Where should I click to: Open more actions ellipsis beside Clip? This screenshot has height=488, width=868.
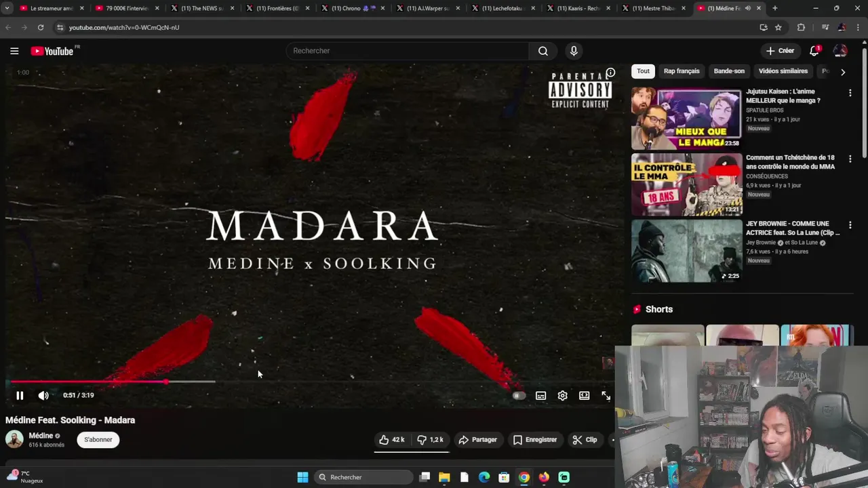point(613,440)
